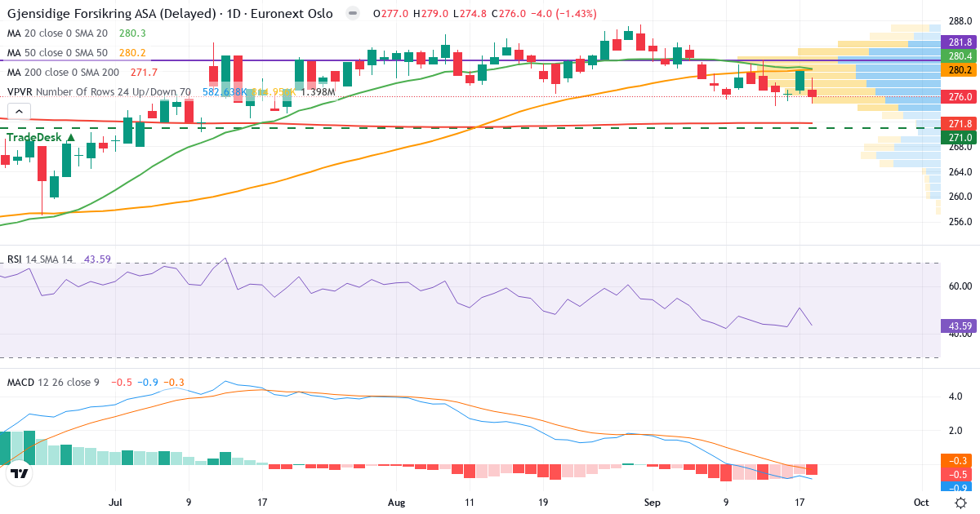Click the RSI legend value 43.59
980x514 pixels.
98,259
